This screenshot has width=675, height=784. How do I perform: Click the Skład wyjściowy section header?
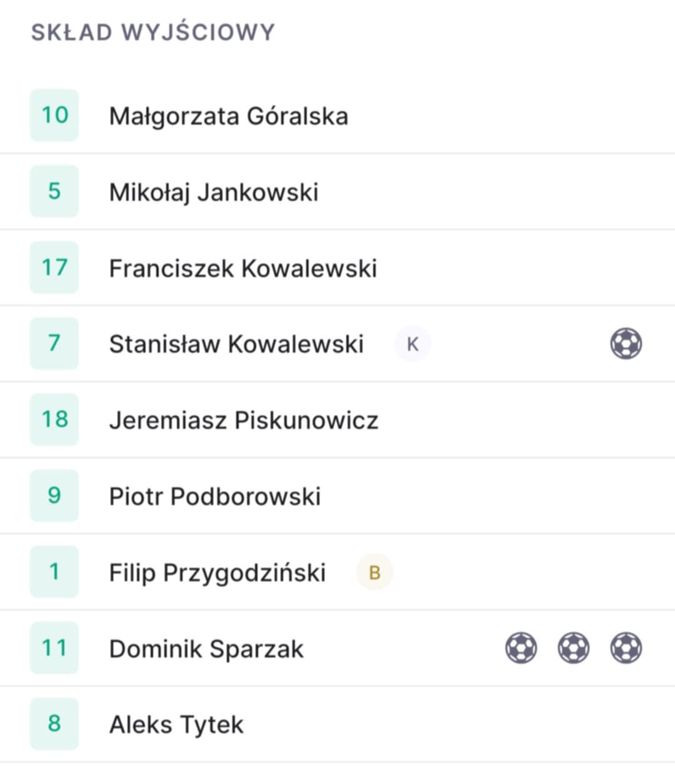tap(153, 32)
